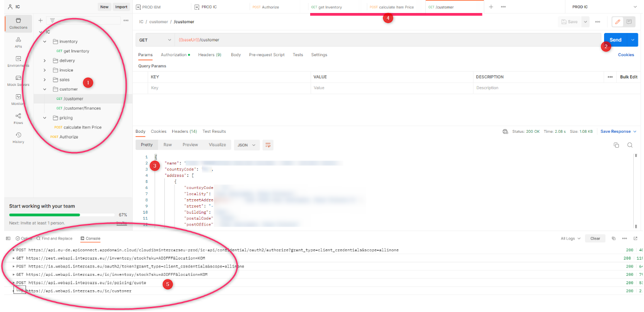644x312 pixels.
Task: Open the console three-dot options
Action: [x=624, y=239]
